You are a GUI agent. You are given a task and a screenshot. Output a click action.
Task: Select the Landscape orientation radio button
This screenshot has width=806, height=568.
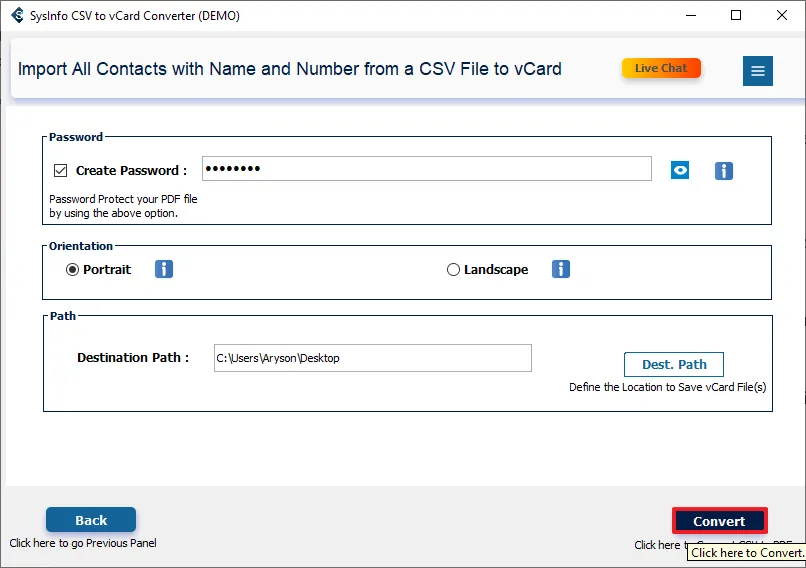(454, 269)
